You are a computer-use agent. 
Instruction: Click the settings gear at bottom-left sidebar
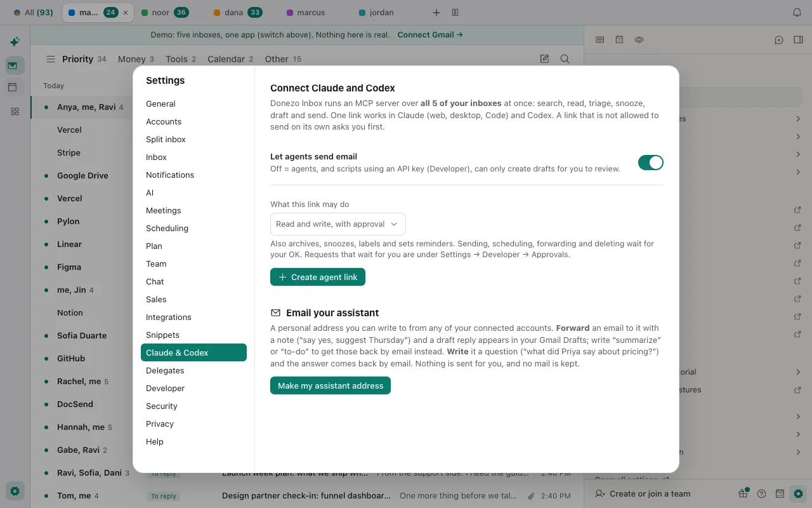pos(15,491)
